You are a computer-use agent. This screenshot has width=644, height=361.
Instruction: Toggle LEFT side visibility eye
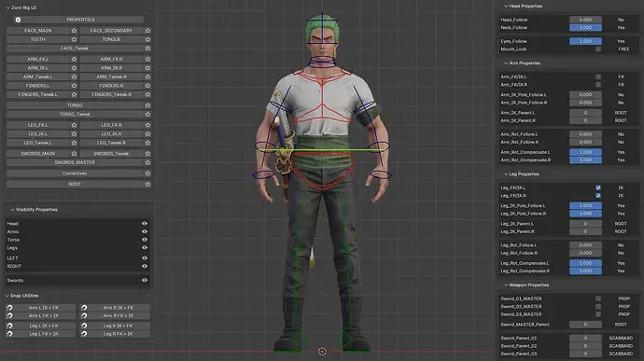[x=145, y=257]
